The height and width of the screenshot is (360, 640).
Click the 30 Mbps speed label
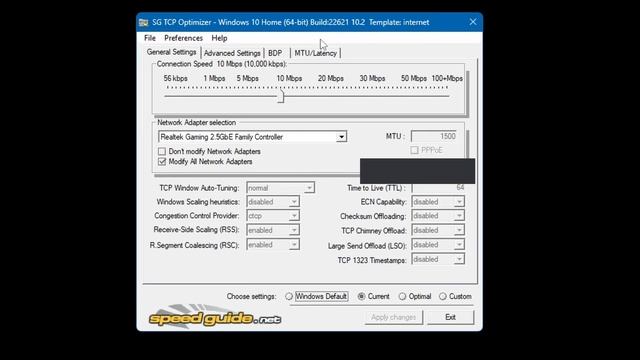coord(372,78)
